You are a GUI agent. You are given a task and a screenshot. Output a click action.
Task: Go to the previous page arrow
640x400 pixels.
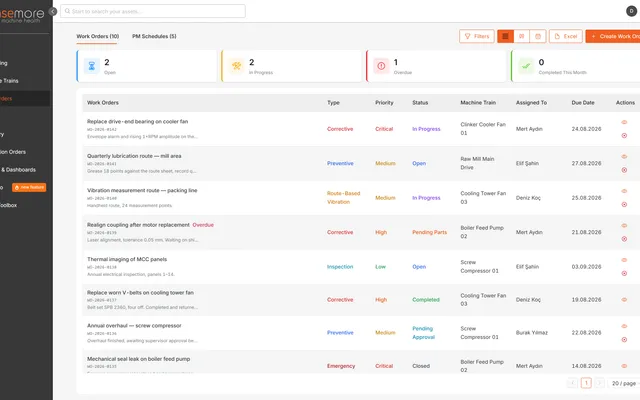(573, 383)
